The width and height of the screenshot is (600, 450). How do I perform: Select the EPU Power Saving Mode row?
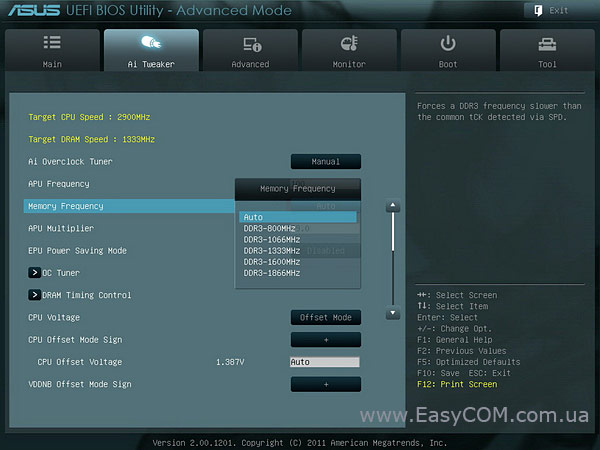(77, 250)
